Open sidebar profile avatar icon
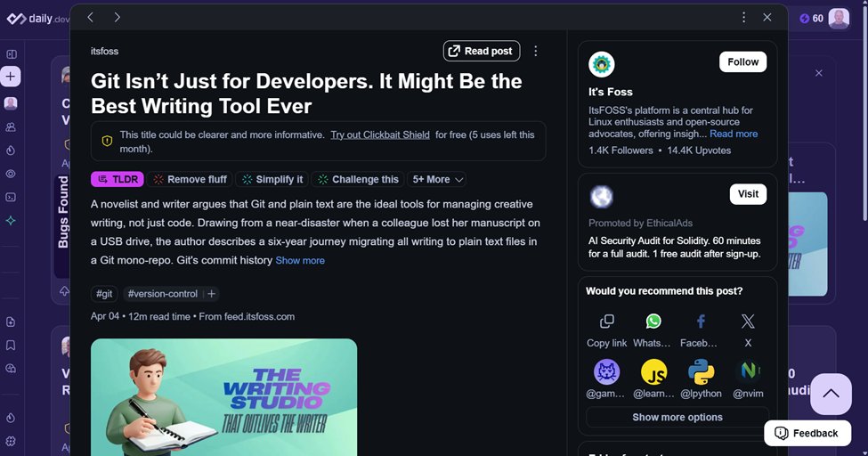This screenshot has width=868, height=456. pos(11,103)
